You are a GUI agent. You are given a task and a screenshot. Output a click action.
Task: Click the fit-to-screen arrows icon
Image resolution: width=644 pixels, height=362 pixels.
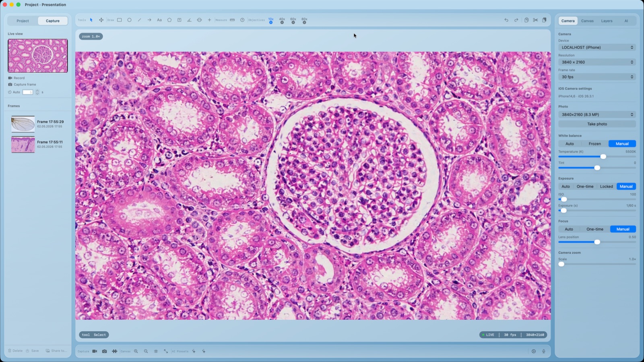(166, 351)
